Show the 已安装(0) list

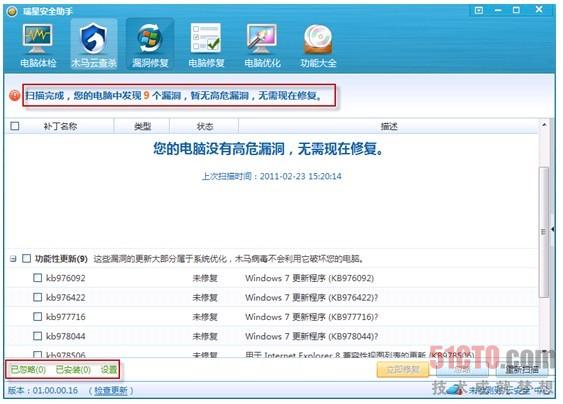click(73, 370)
